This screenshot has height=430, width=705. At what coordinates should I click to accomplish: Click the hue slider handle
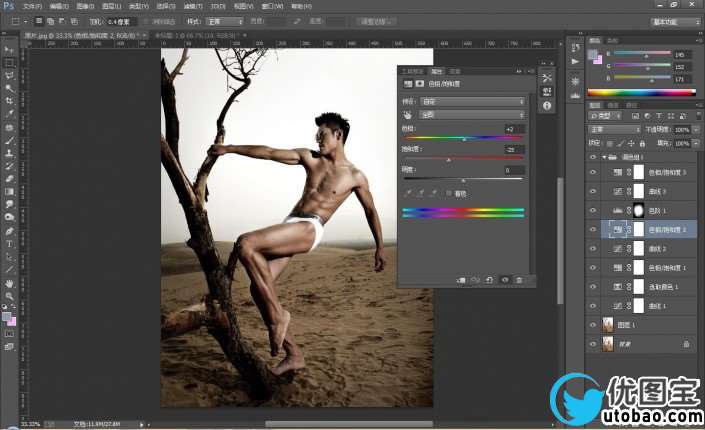(x=464, y=139)
